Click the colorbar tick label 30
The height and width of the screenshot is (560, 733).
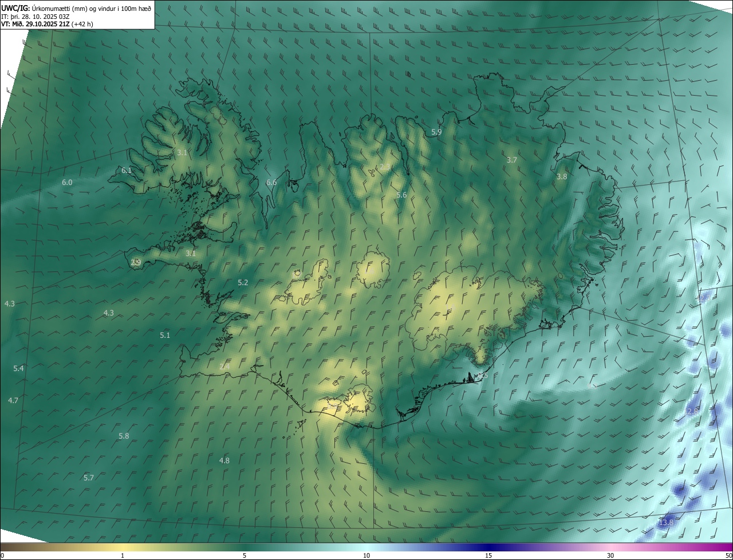(610, 556)
